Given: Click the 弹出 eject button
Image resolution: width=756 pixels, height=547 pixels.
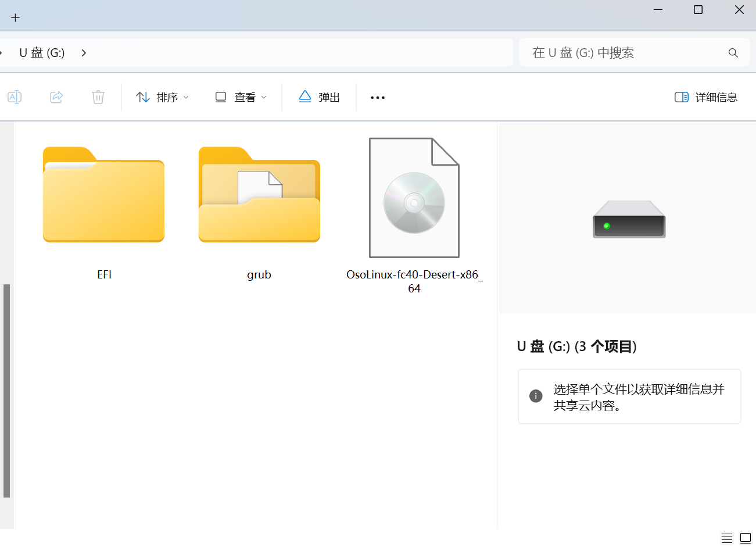Looking at the screenshot, I should [x=319, y=97].
